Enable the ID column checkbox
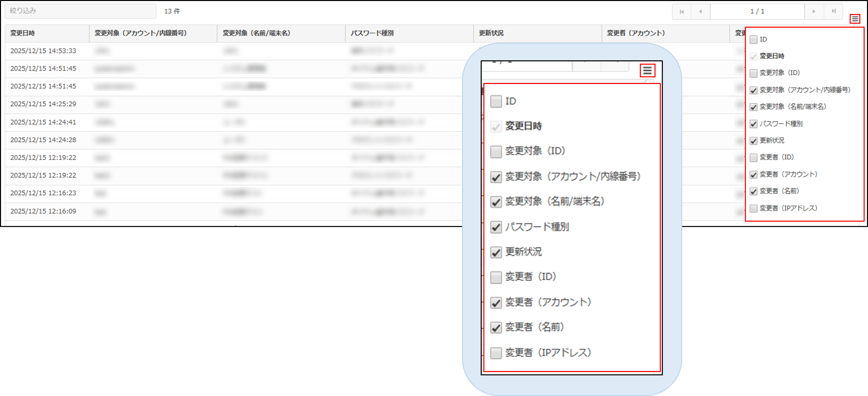868x396 pixels. click(754, 40)
